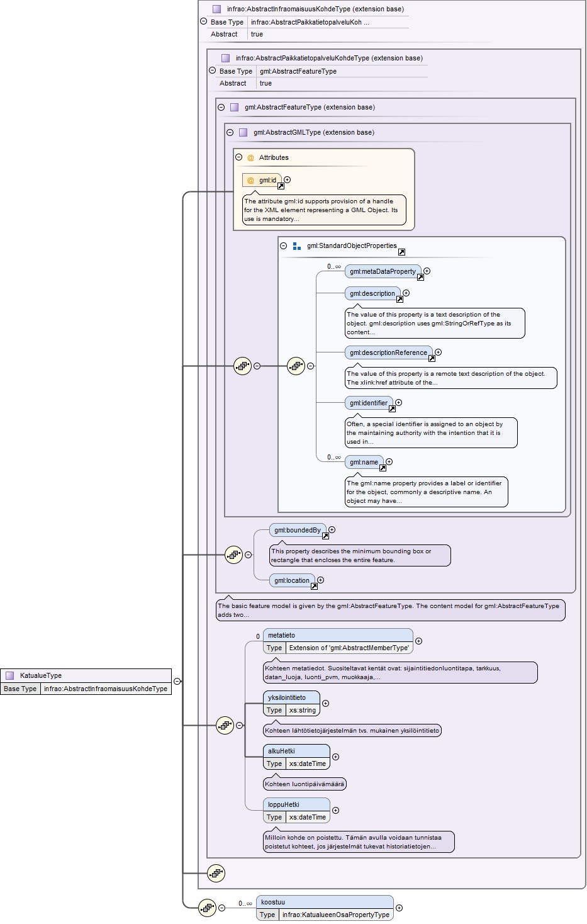Click the empty sequence compositor above koostuu
587x924 pixels.
[216, 873]
